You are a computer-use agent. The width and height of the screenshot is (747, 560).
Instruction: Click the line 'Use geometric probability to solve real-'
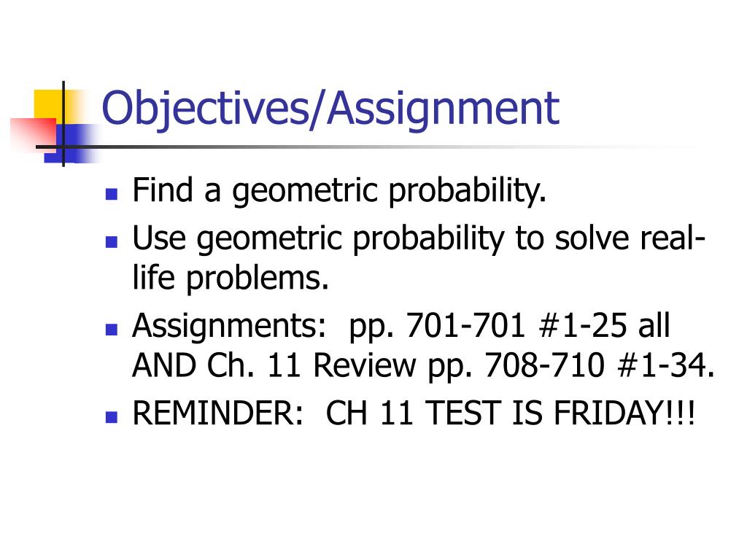tap(419, 238)
